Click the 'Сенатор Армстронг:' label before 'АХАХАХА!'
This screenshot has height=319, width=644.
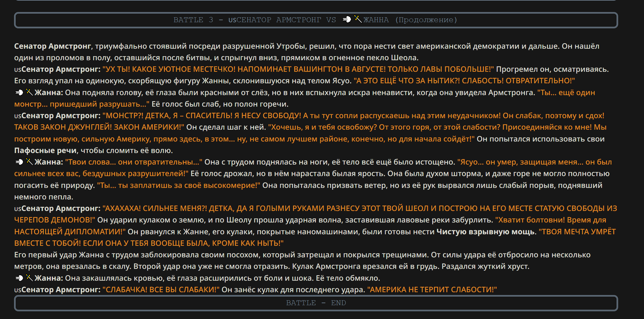point(61,208)
